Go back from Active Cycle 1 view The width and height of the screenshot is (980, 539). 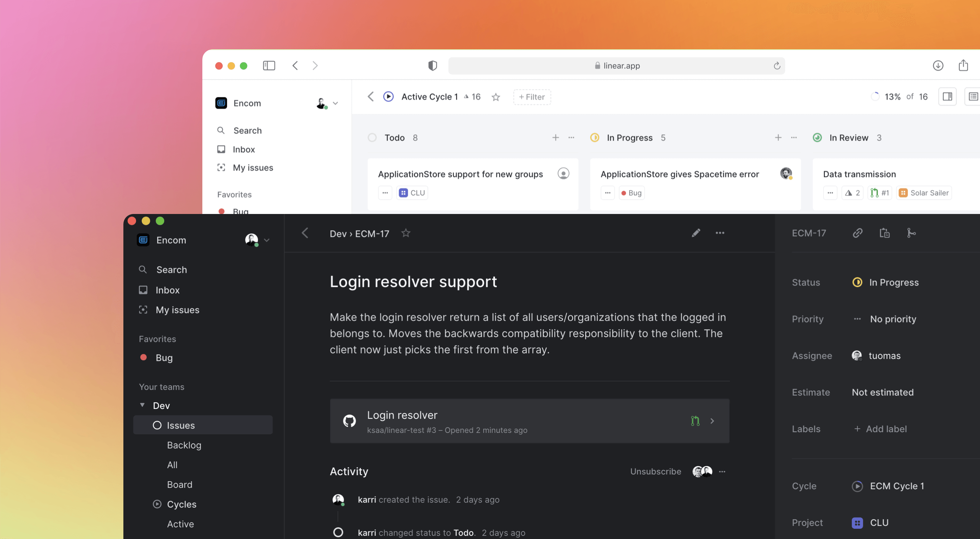coord(371,97)
